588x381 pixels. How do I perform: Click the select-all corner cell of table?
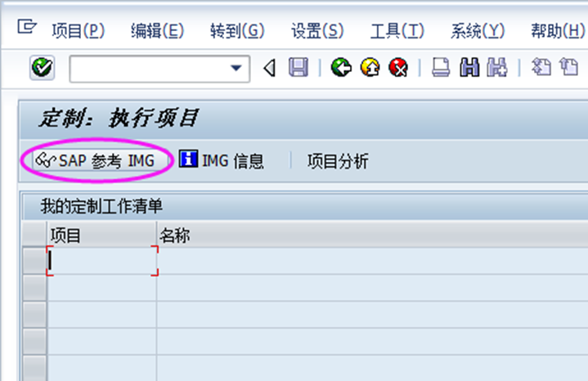[34, 235]
